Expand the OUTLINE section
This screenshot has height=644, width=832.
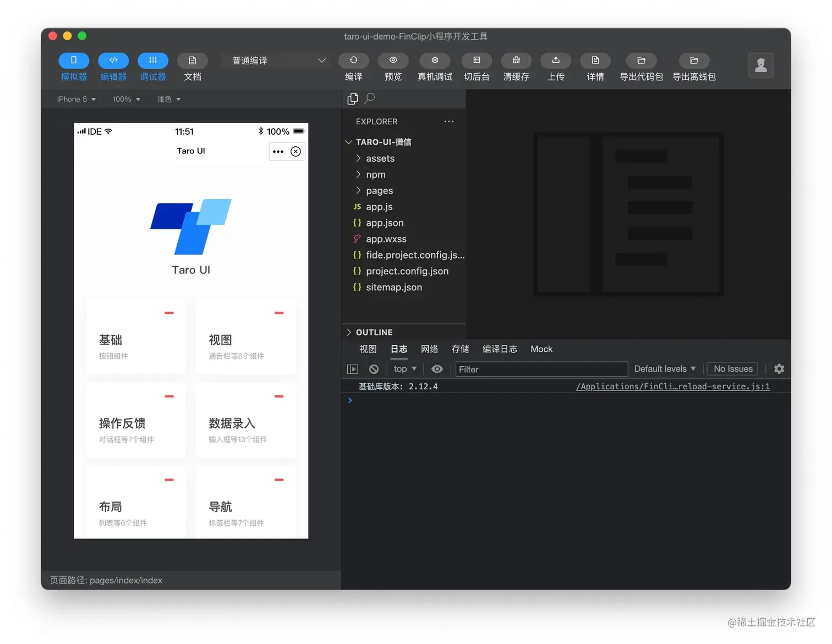(404, 332)
